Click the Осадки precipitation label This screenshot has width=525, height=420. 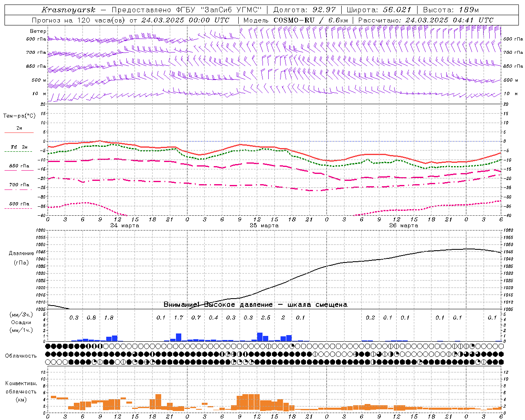click(21, 322)
